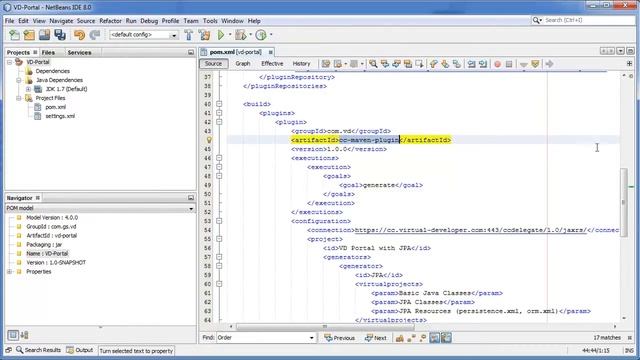640x360 pixels.
Task: Click the Debug Project icon
Action: coord(240,35)
